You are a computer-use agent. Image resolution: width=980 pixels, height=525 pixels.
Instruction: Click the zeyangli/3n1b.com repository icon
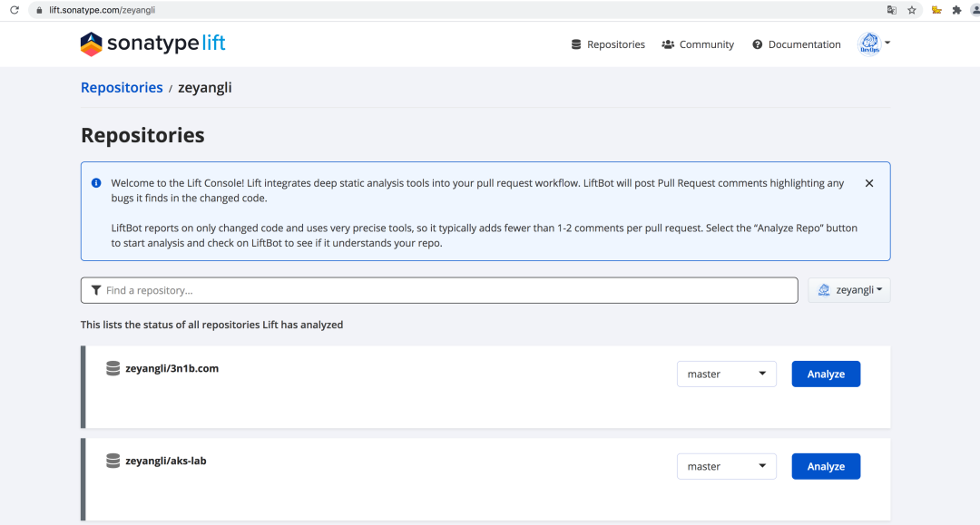(x=113, y=368)
